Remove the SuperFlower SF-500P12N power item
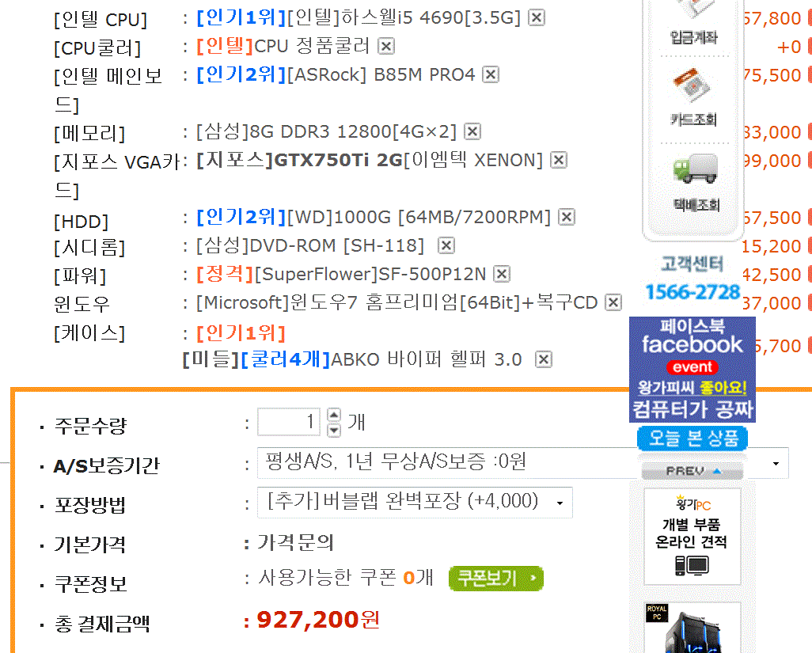 [501, 274]
